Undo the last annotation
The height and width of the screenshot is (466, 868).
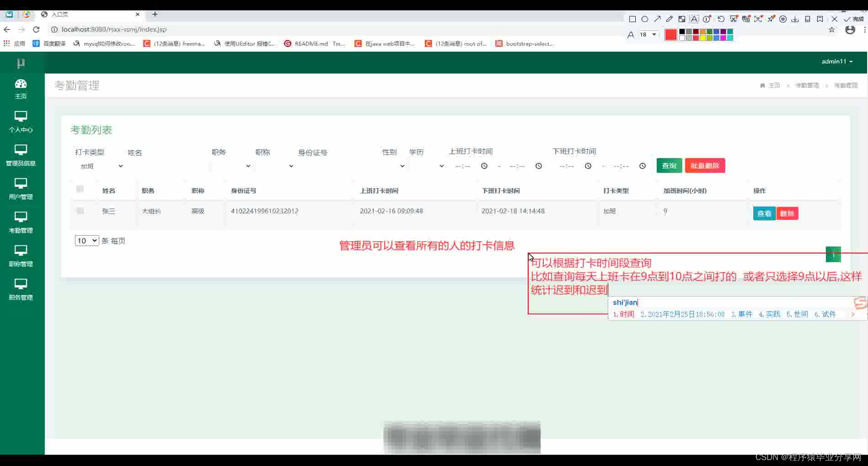[x=721, y=19]
